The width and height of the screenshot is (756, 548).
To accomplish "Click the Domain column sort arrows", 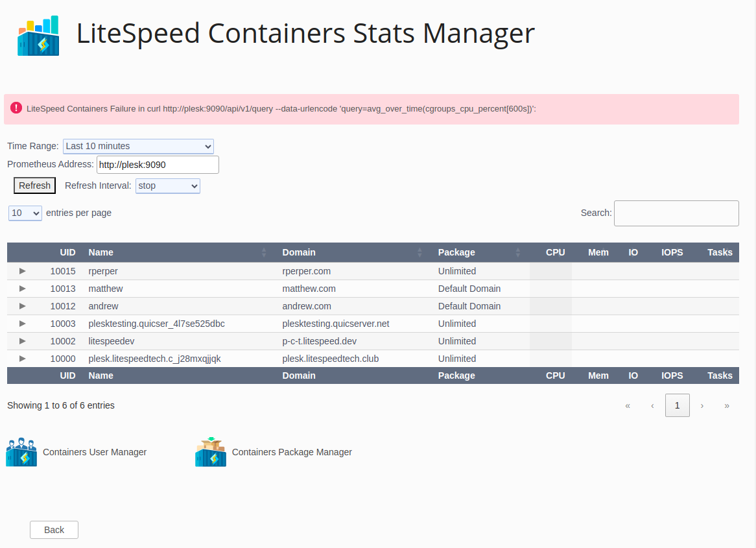I will 419,252.
